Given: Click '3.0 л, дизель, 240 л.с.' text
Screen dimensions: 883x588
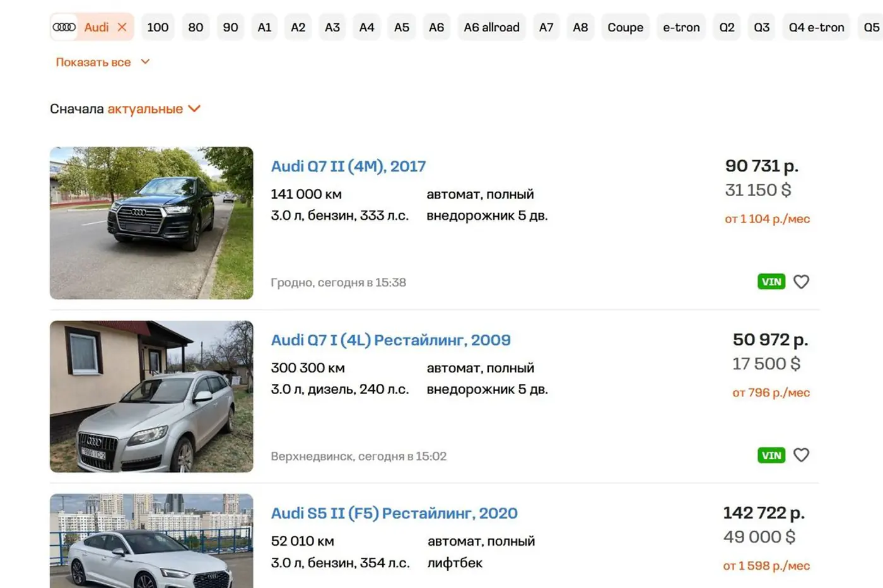Looking at the screenshot, I should click(x=340, y=389).
